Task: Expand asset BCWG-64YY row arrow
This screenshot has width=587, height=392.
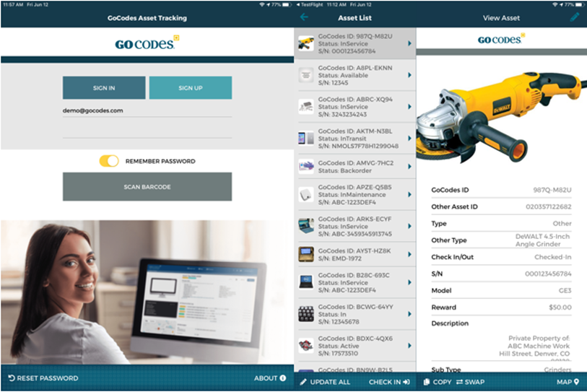Action: (409, 314)
